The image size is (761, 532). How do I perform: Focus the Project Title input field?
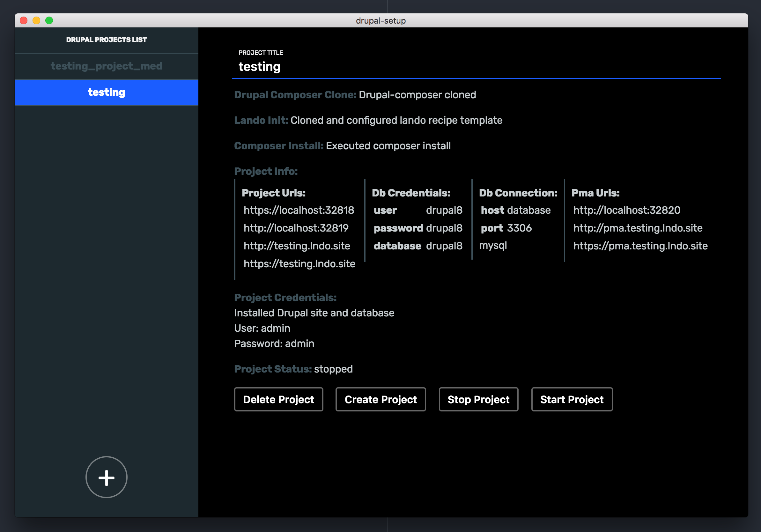(476, 67)
